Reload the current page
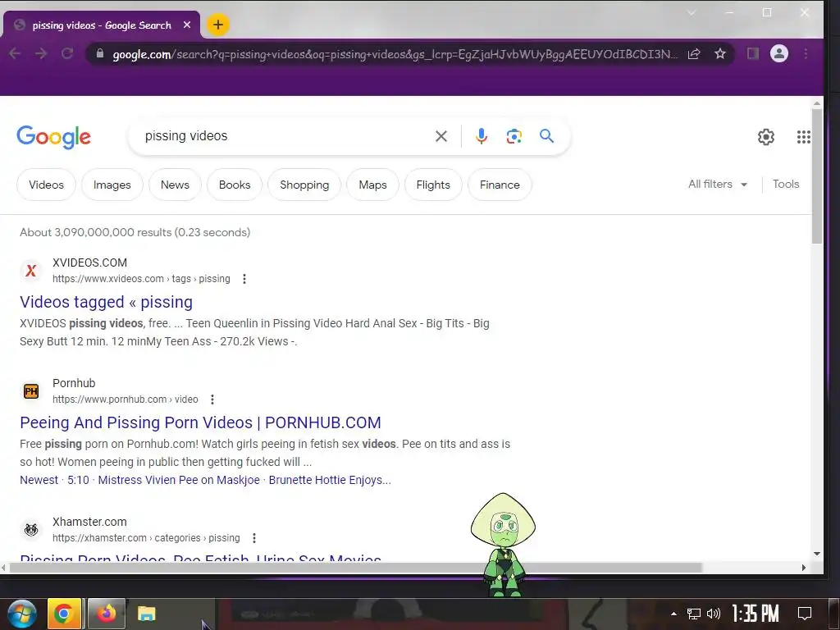The image size is (840, 630). [x=67, y=53]
